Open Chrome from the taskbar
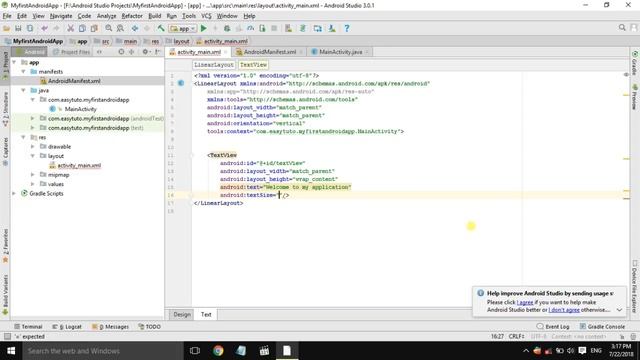Viewport: 640px width, 360px height. coord(218,351)
